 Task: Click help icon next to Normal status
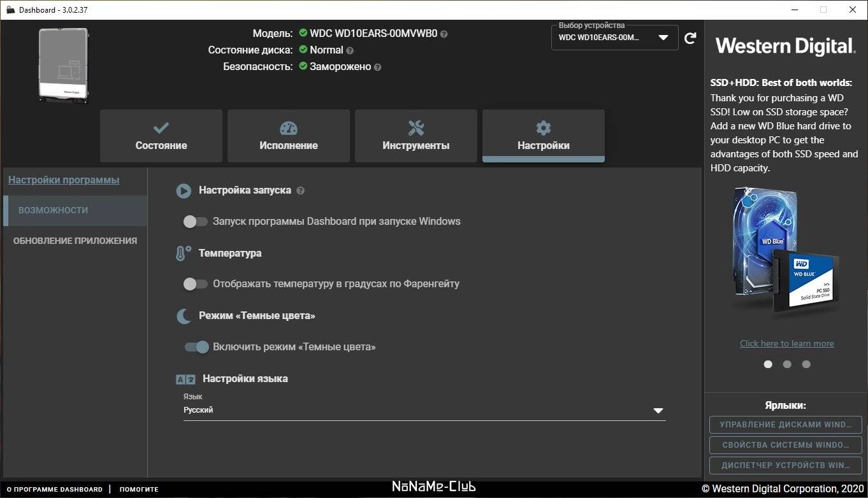(x=350, y=50)
